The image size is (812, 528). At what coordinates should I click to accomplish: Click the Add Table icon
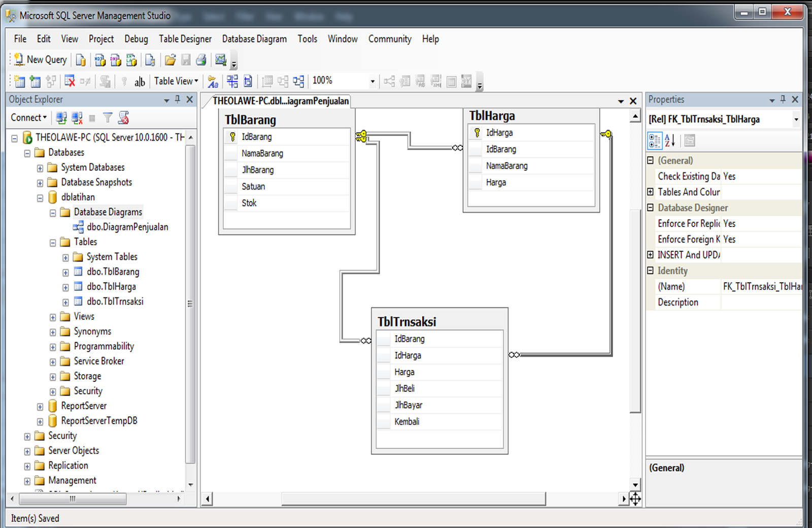(35, 81)
